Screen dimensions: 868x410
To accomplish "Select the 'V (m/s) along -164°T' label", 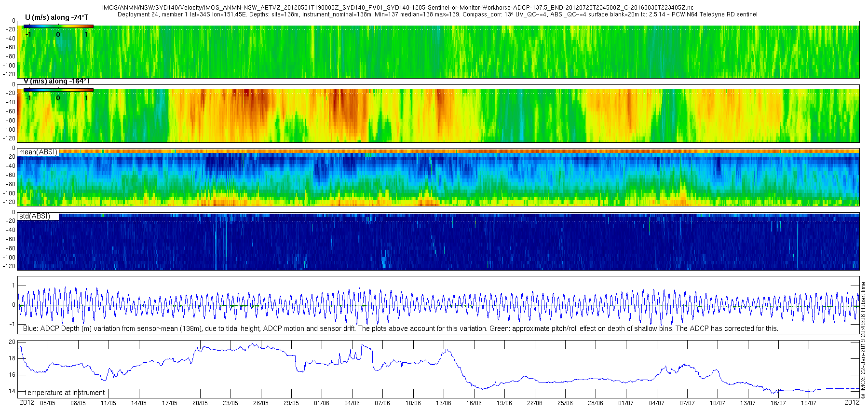I will click(x=56, y=81).
